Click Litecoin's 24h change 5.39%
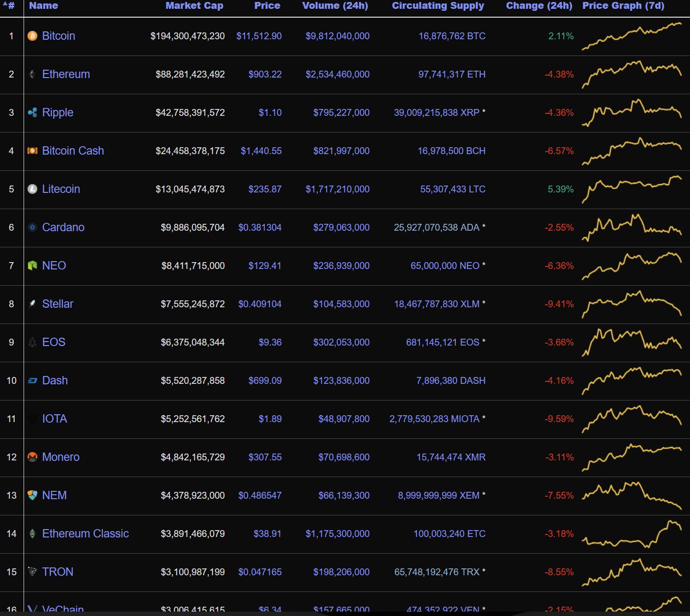Image resolution: width=690 pixels, height=616 pixels. [561, 189]
